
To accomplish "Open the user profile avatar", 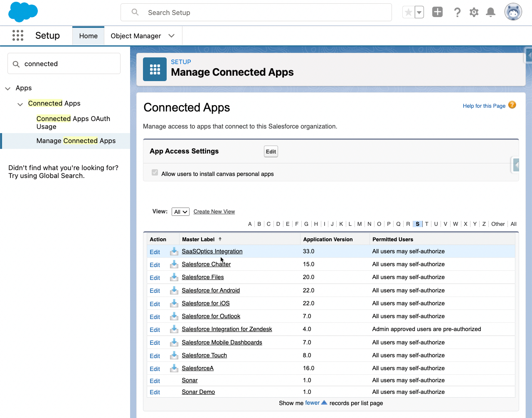I will coord(513,12).
